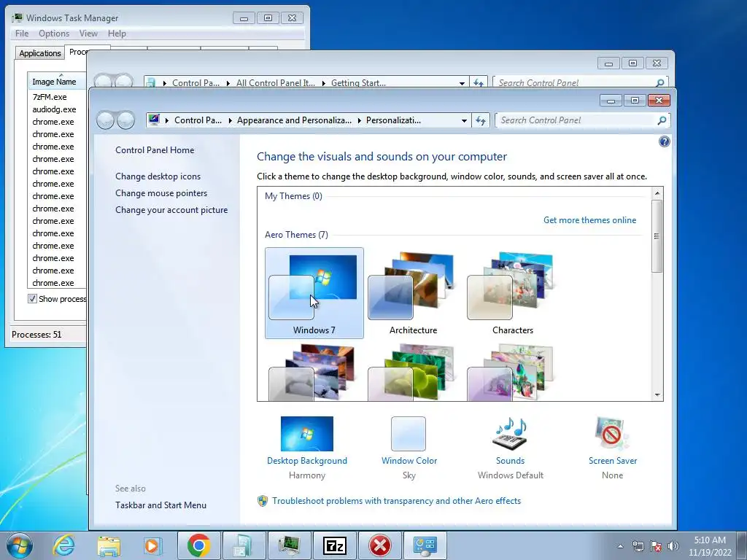
Task: Select the Characters theme
Action: click(513, 293)
